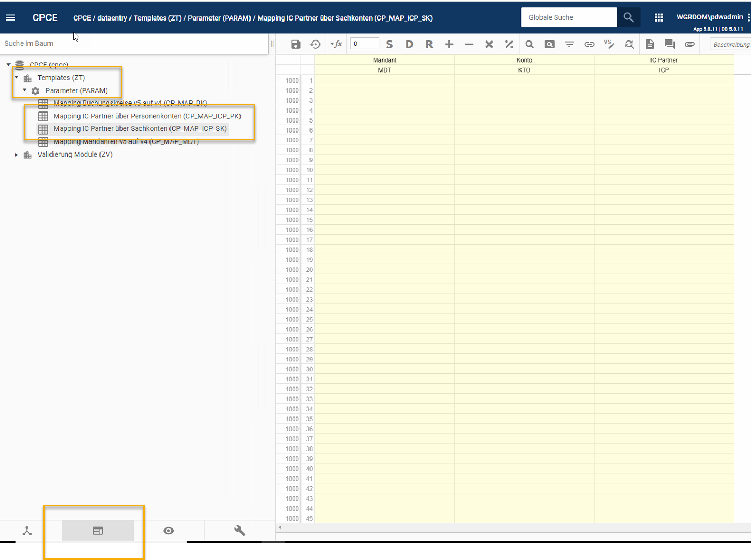Open the apps grid icon
This screenshot has width=751, height=560.
658,17
